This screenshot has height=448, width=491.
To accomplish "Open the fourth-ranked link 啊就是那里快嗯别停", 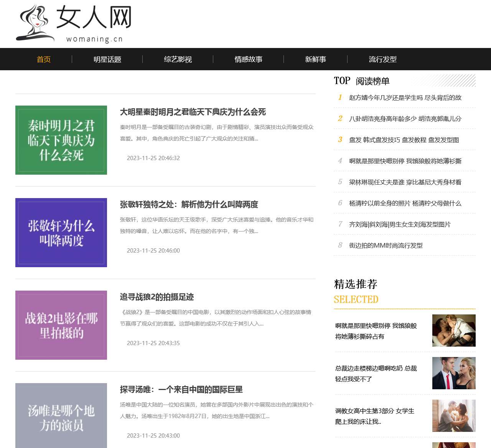I will click(x=405, y=161).
